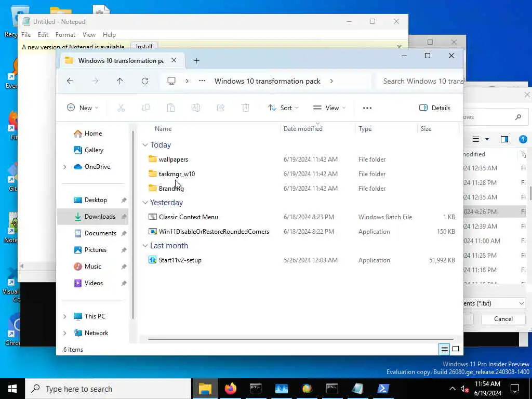Screen dimensions: 532x399
Task: Add a new Explorer tab
Action: pyautogui.click(x=196, y=61)
